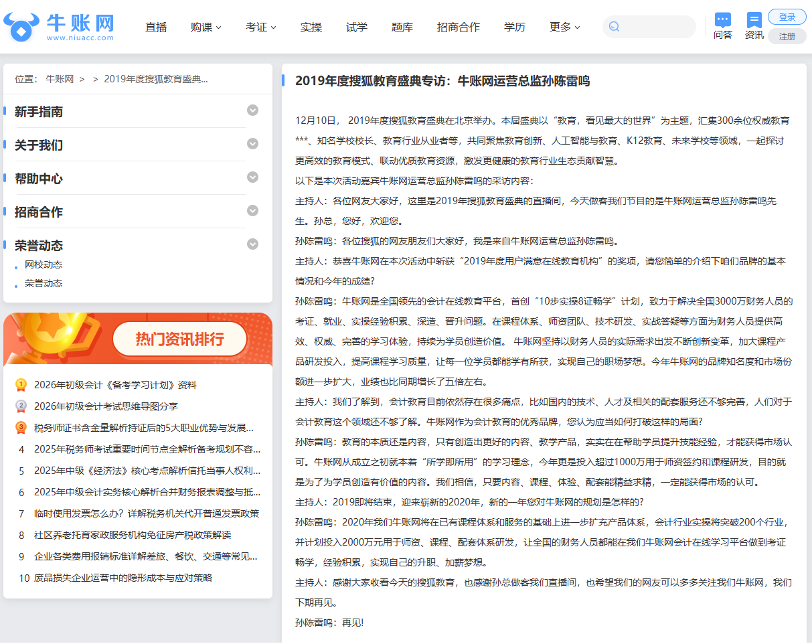Open 企业各类费用报销标准详解 article

[146, 556]
